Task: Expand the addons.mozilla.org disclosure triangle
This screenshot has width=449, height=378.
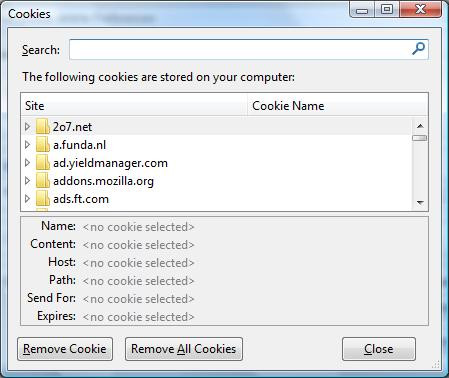Action: point(28,181)
